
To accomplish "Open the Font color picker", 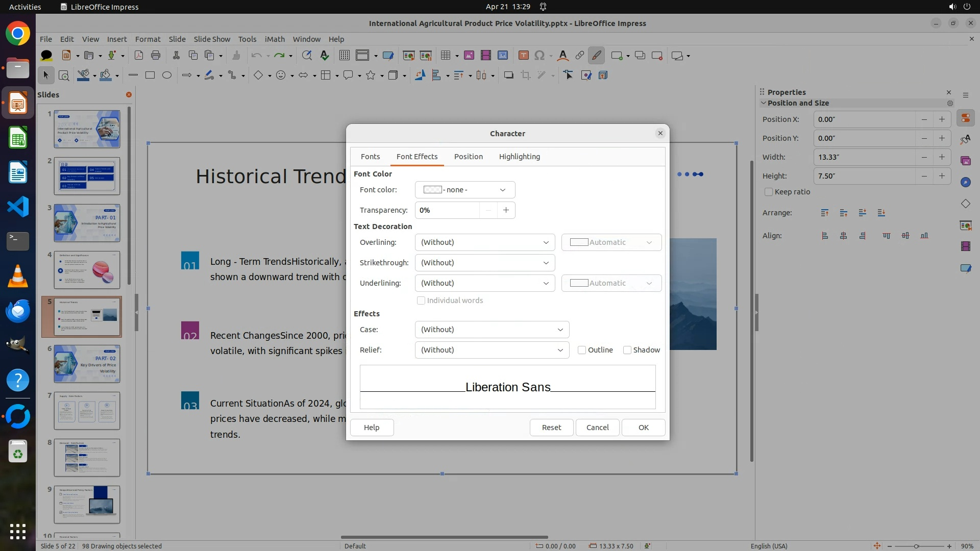I will tap(464, 190).
